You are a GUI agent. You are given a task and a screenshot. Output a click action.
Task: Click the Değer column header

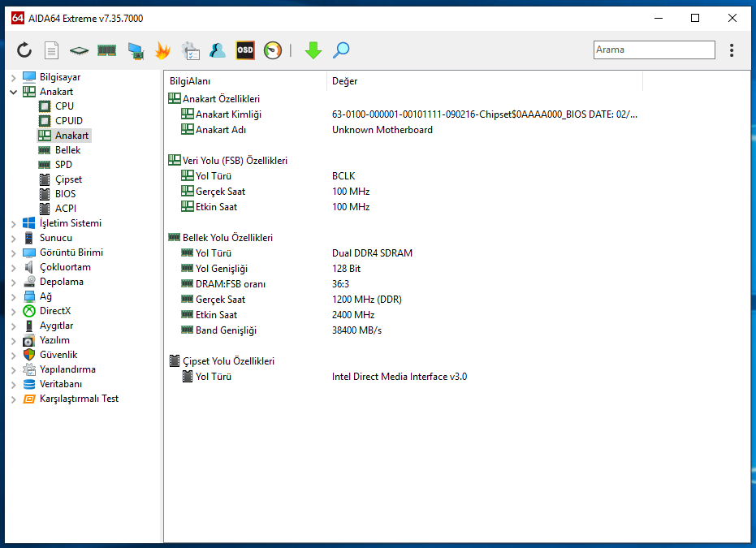click(345, 81)
